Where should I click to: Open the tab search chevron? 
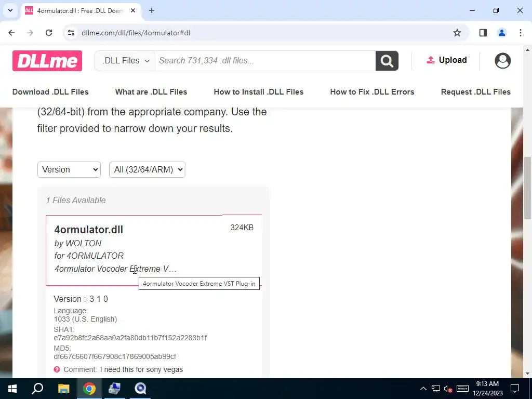click(x=10, y=10)
